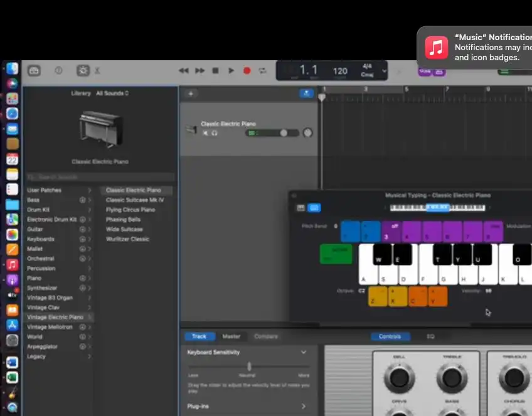Toggle the Smart Controls knob button
Screen dimensions: 532x416
pyautogui.click(x=83, y=70)
